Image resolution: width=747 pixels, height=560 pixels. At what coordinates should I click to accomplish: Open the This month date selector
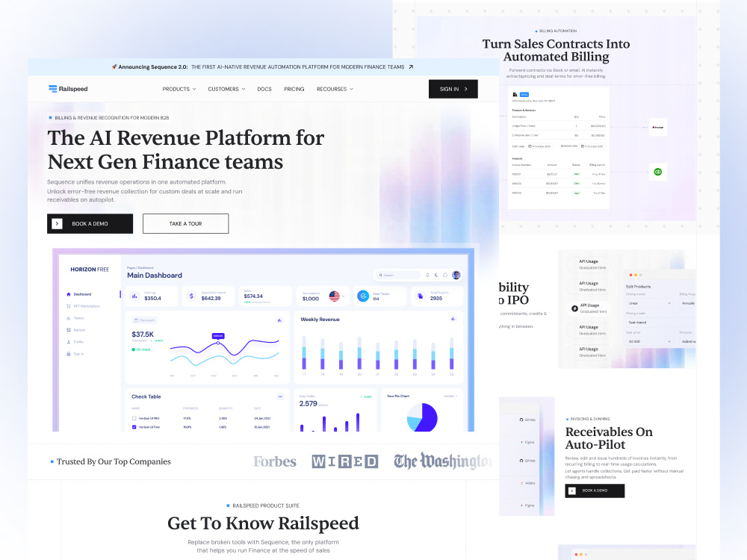click(144, 320)
